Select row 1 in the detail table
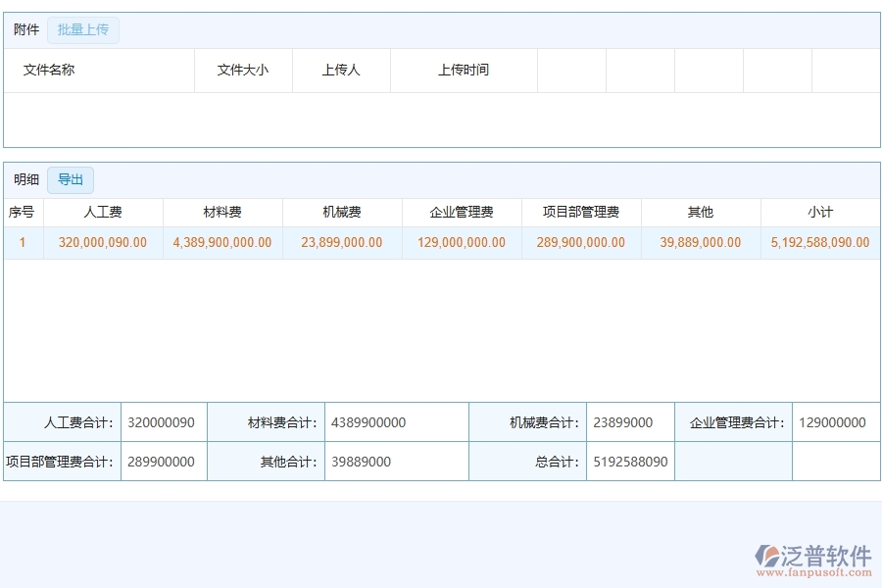 click(x=23, y=242)
